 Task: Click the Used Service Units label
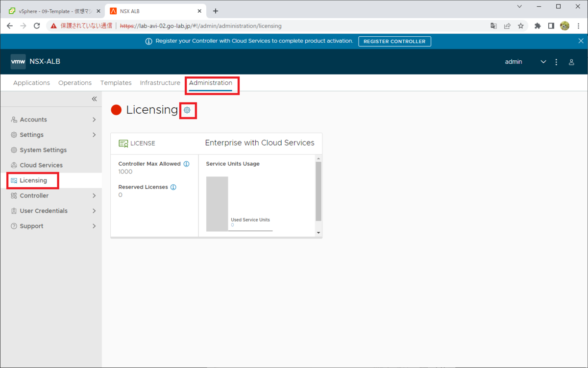point(250,220)
